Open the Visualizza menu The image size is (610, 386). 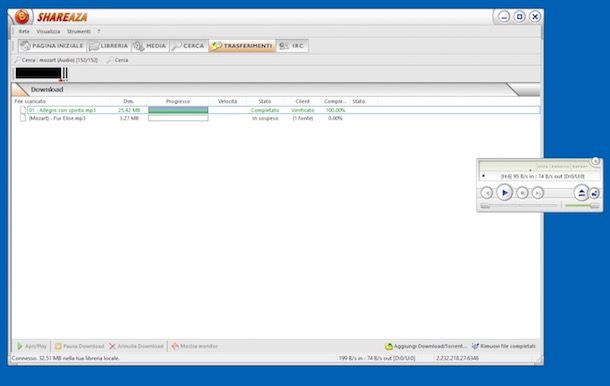tap(48, 32)
